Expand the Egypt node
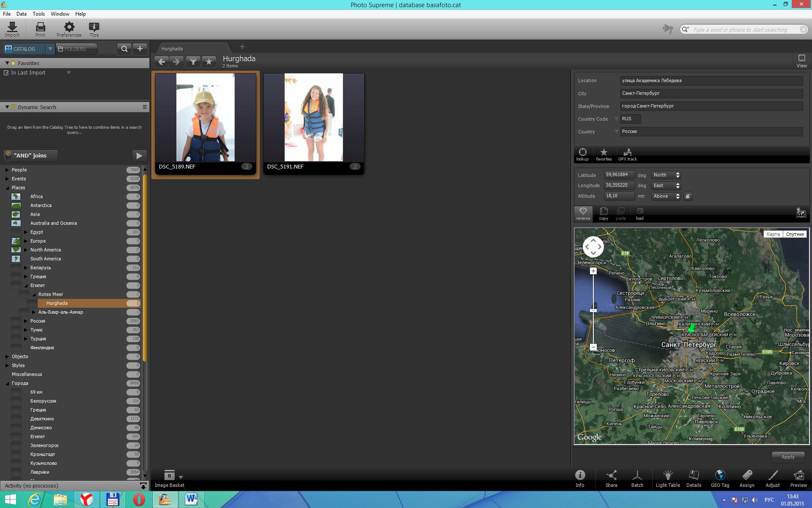The image size is (812, 508). click(26, 232)
